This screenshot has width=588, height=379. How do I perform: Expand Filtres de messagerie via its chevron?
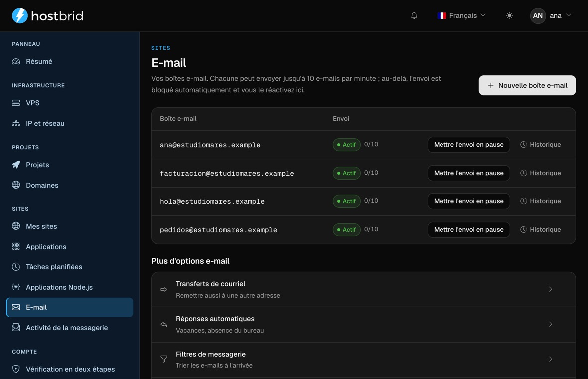551,359
